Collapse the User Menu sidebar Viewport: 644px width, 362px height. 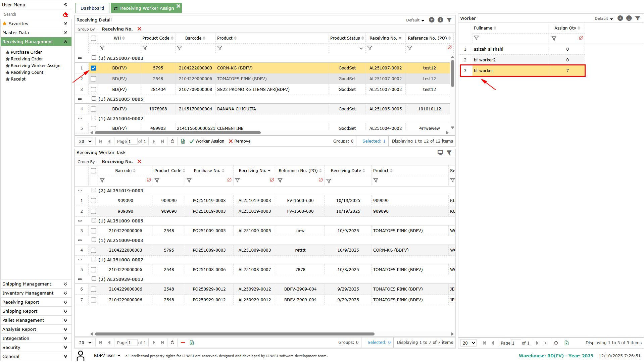[x=65, y=5]
